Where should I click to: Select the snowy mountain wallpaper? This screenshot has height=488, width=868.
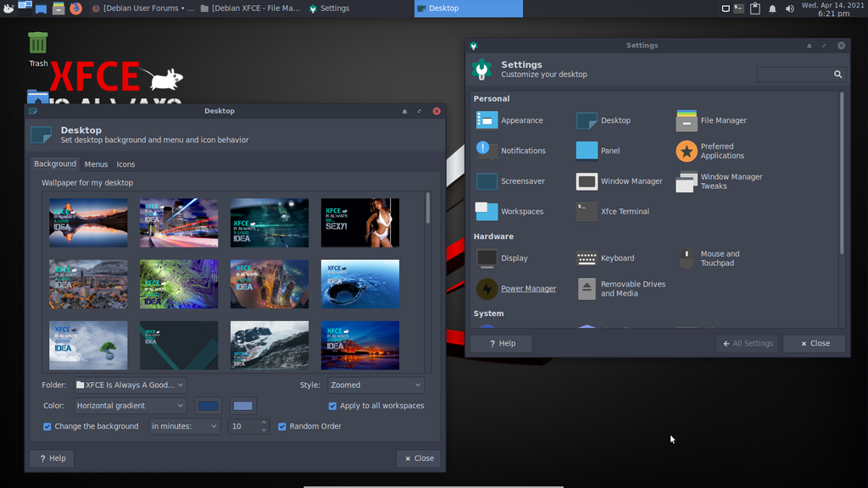tap(270, 346)
